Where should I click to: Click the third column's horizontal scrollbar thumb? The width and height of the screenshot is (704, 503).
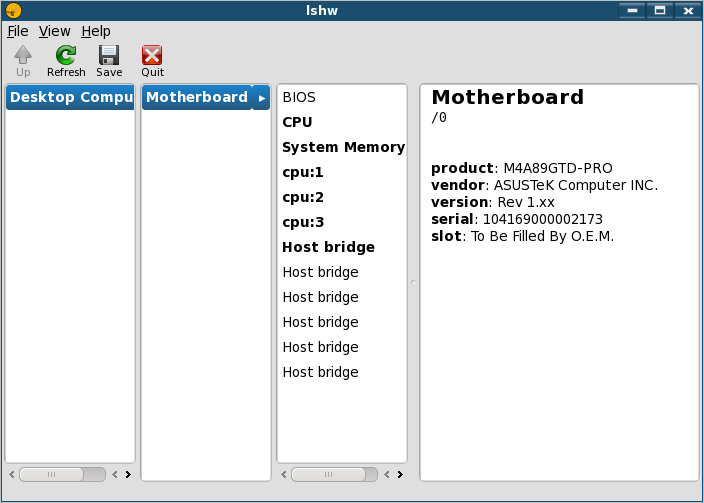(328, 474)
